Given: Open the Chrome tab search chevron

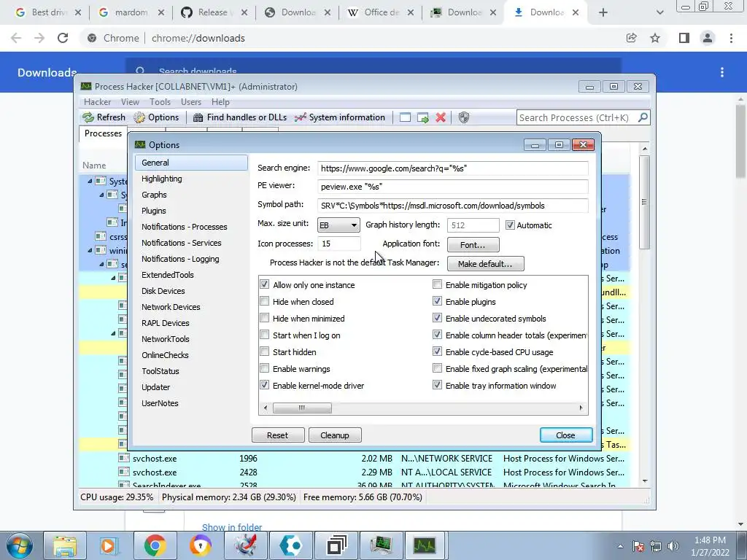Looking at the screenshot, I should click(x=659, y=12).
